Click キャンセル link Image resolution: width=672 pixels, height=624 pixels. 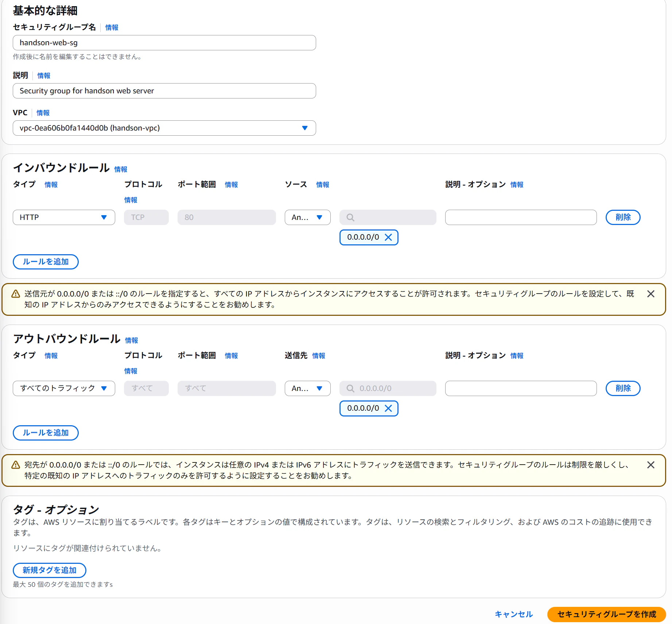[x=514, y=615]
